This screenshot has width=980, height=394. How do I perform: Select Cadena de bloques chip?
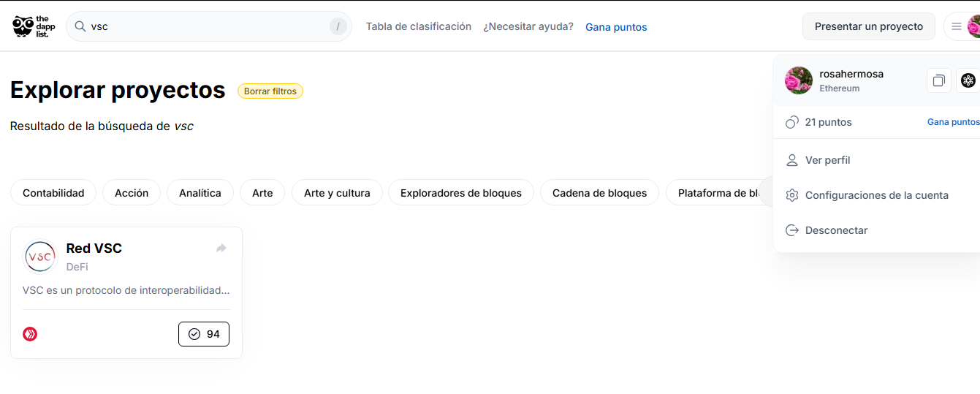coord(599,193)
